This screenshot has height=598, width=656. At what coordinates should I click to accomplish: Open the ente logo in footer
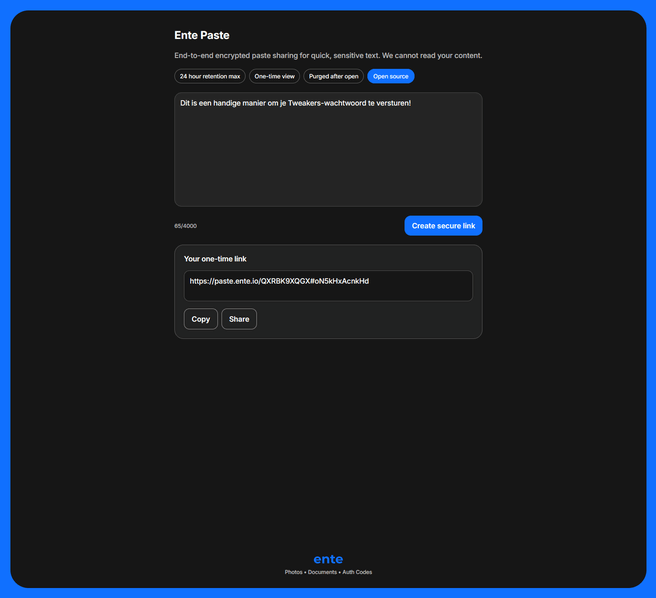point(328,559)
